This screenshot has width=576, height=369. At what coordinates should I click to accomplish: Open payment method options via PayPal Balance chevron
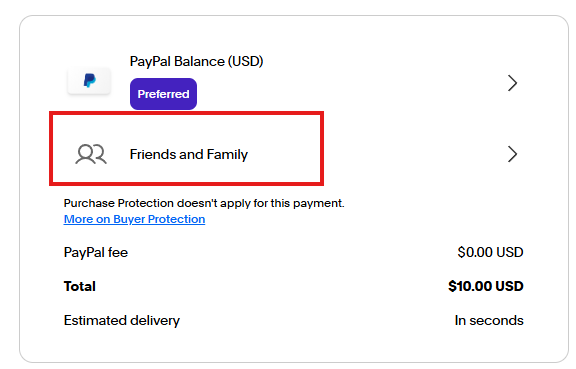(512, 83)
